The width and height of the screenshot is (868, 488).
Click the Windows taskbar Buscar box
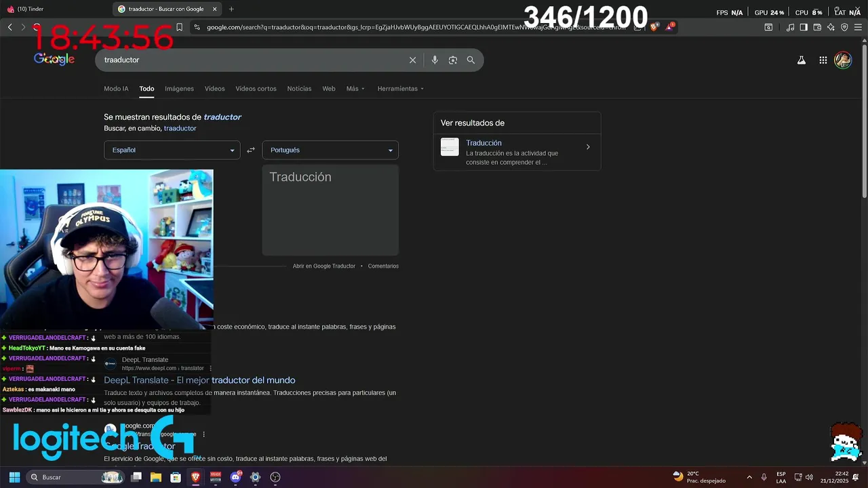pyautogui.click(x=75, y=477)
